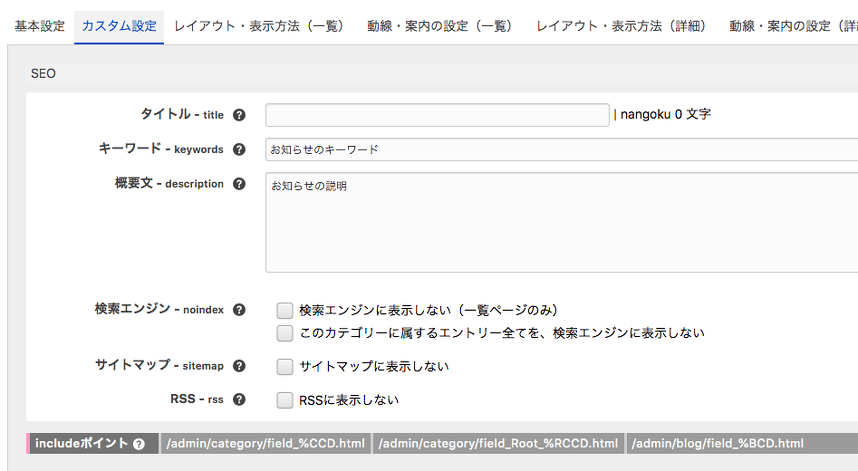Click help icon on includeポイント bar
Screen dimensions: 858x471
coord(139,444)
